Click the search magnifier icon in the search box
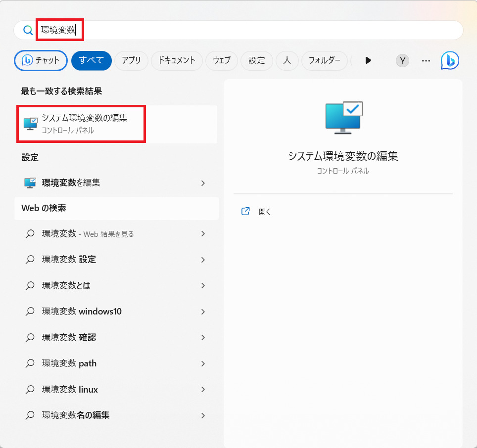This screenshot has height=448, width=477. point(28,30)
